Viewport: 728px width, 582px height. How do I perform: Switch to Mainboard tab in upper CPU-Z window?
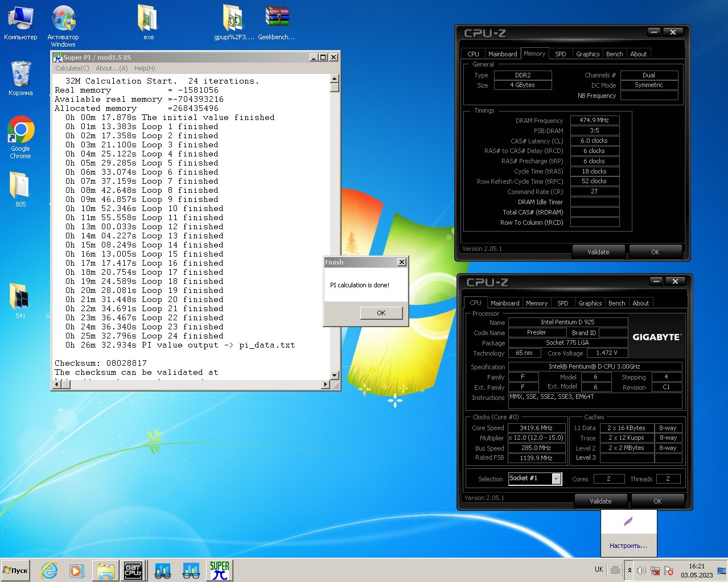[503, 54]
